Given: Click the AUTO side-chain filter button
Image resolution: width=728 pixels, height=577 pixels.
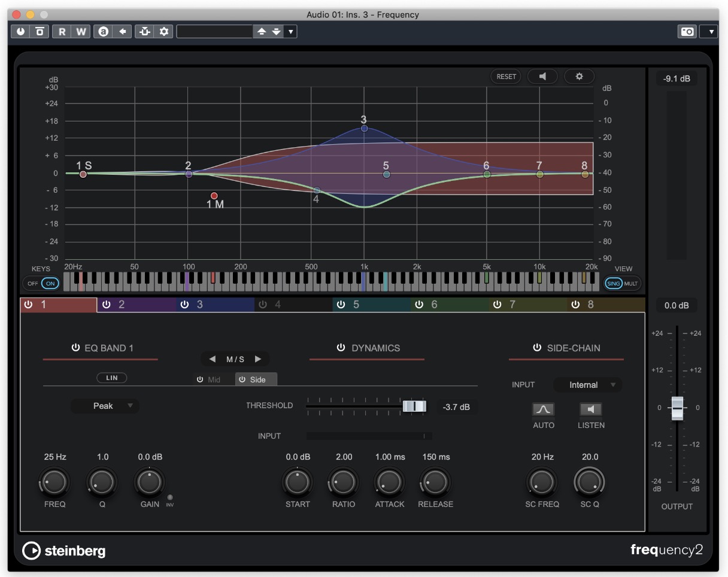Looking at the screenshot, I should pyautogui.click(x=543, y=409).
